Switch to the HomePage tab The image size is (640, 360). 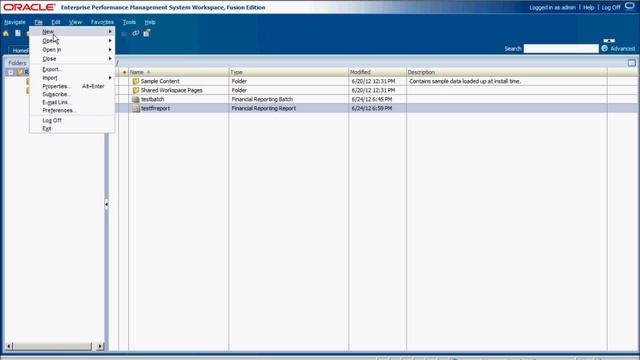click(x=19, y=50)
